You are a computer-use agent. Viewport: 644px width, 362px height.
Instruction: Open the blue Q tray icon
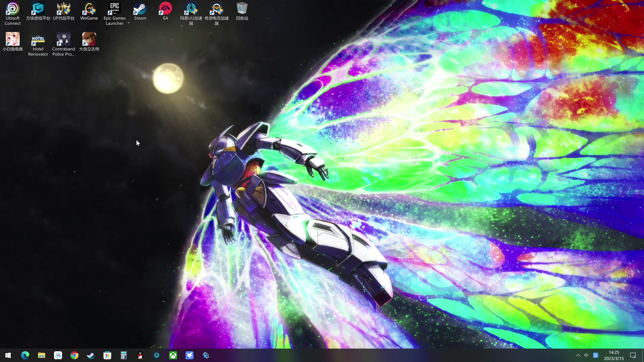coord(596,355)
